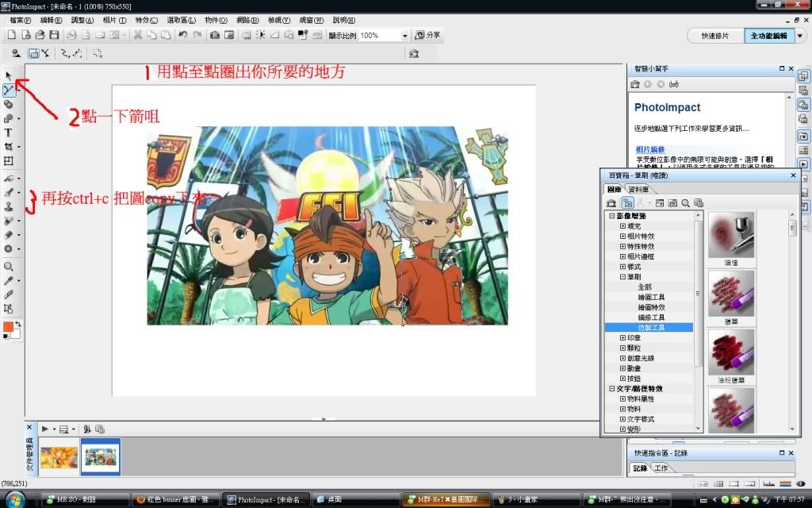The height and width of the screenshot is (508, 812).
Task: Switch to the 資料庫 tab
Action: [x=638, y=190]
